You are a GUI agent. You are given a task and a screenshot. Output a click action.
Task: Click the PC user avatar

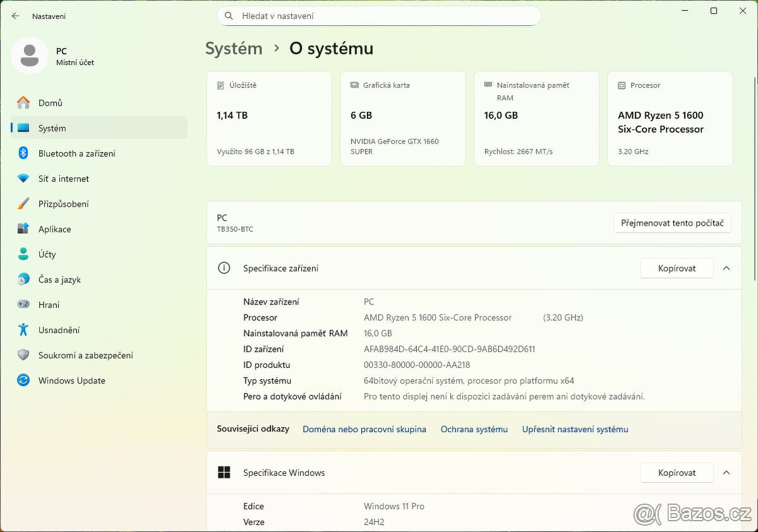pos(30,56)
